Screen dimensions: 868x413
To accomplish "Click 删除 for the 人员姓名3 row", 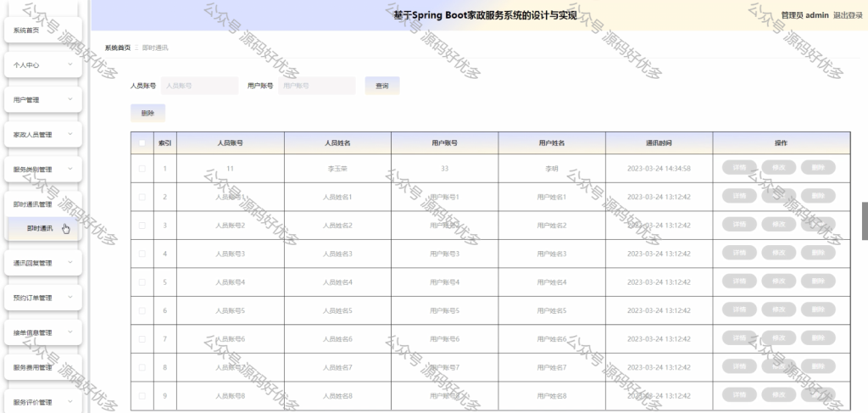I will 818,253.
